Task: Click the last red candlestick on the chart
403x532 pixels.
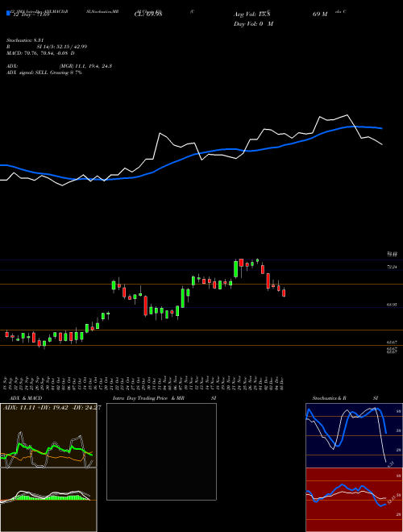Action: pos(284,293)
